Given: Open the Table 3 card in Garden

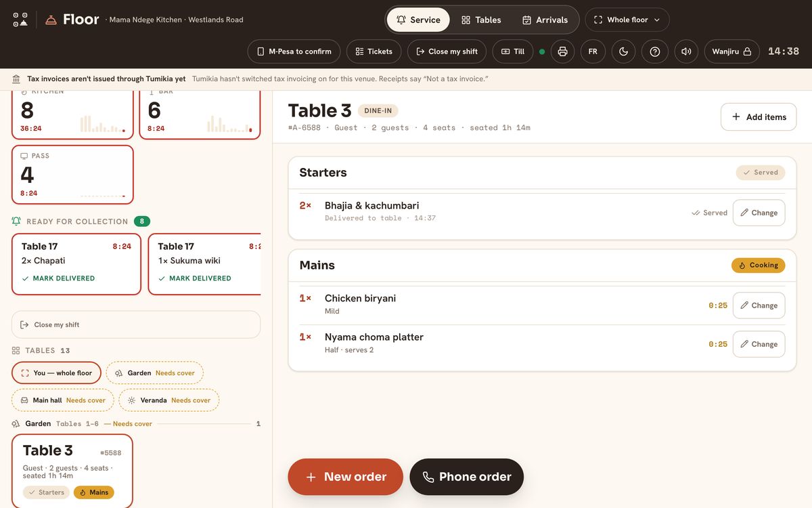Looking at the screenshot, I should click(72, 471).
